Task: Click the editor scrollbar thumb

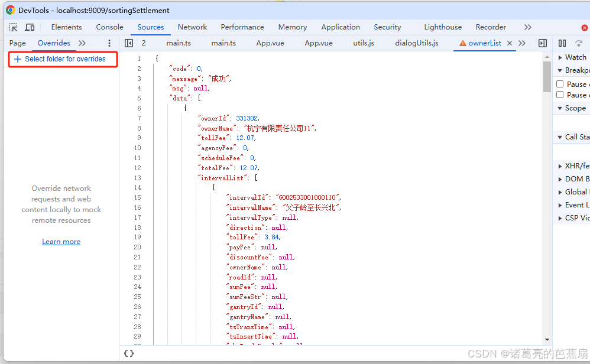Action: click(547, 77)
